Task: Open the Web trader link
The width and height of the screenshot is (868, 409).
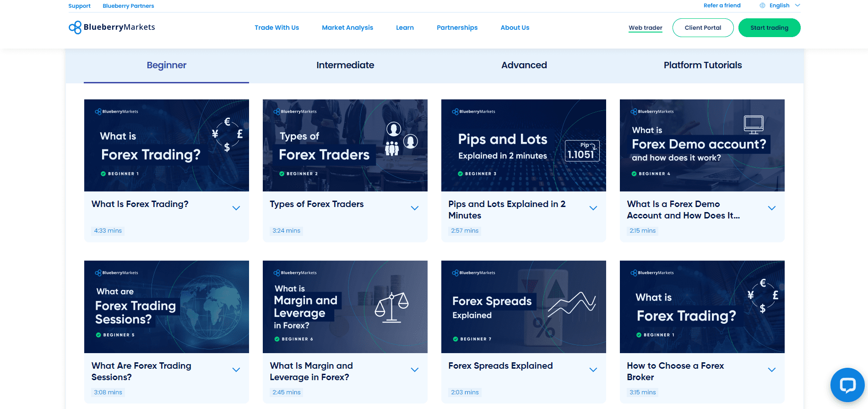Action: tap(645, 28)
